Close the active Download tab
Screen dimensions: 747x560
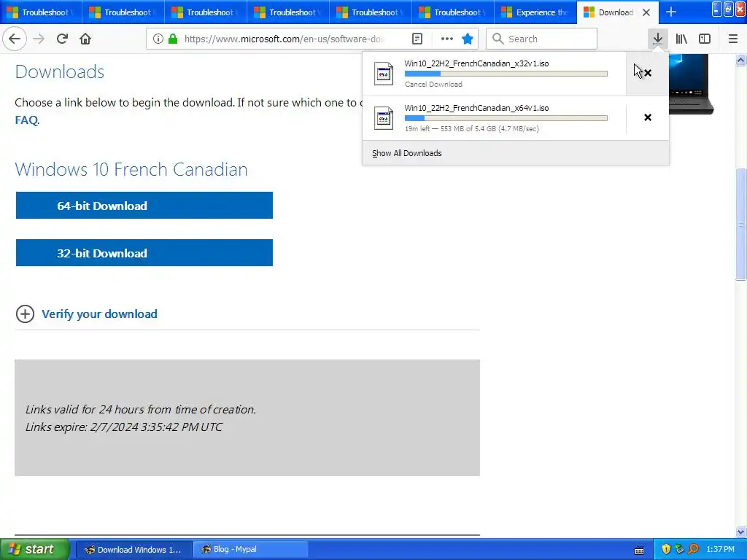tap(646, 12)
